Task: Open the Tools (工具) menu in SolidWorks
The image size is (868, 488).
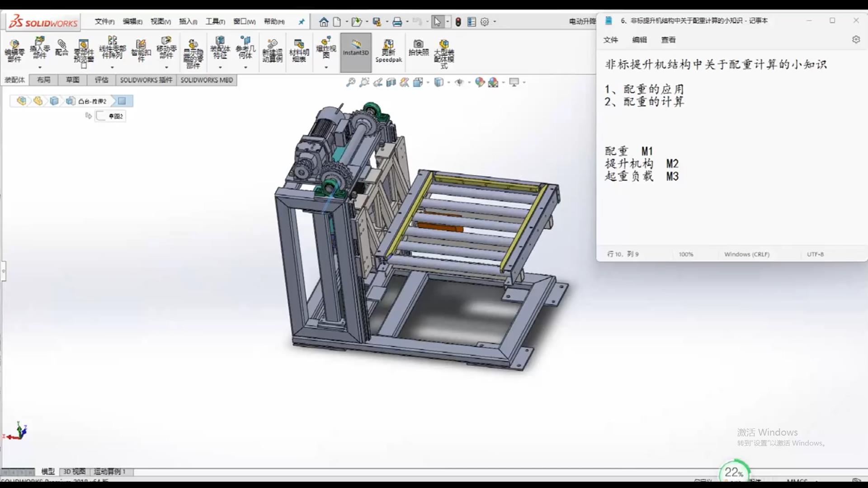Action: coord(215,22)
